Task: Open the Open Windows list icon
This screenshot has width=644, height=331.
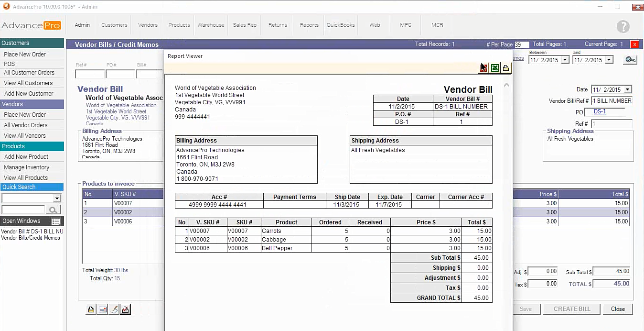Action: click(56, 221)
